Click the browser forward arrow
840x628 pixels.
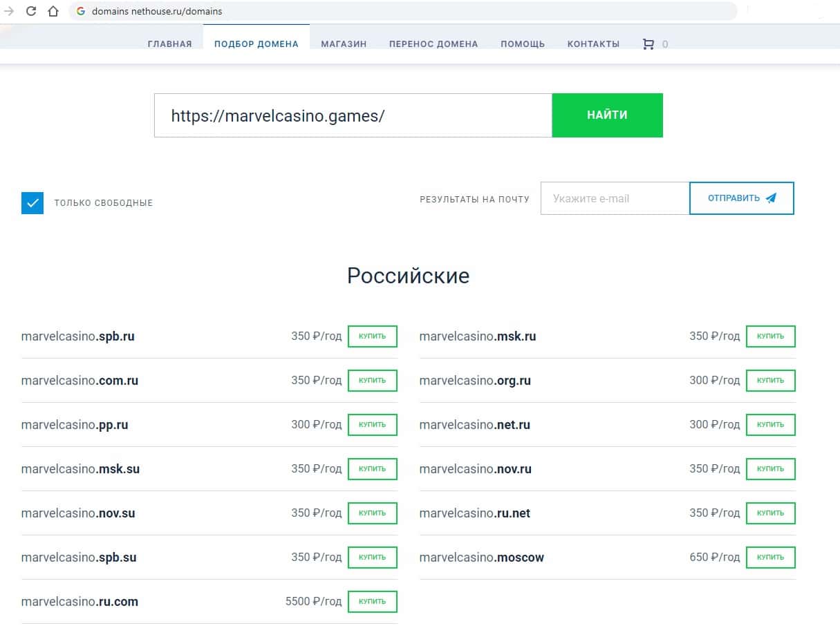[9, 12]
